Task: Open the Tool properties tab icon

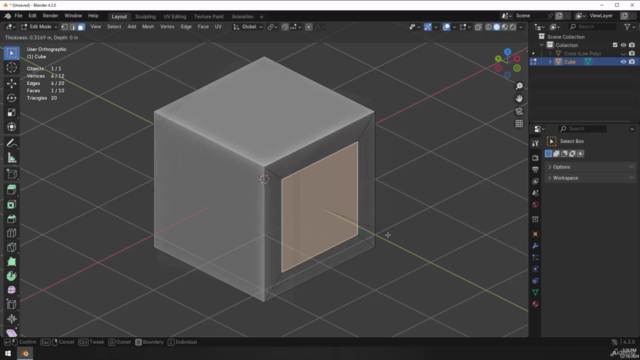Action: pyautogui.click(x=535, y=143)
